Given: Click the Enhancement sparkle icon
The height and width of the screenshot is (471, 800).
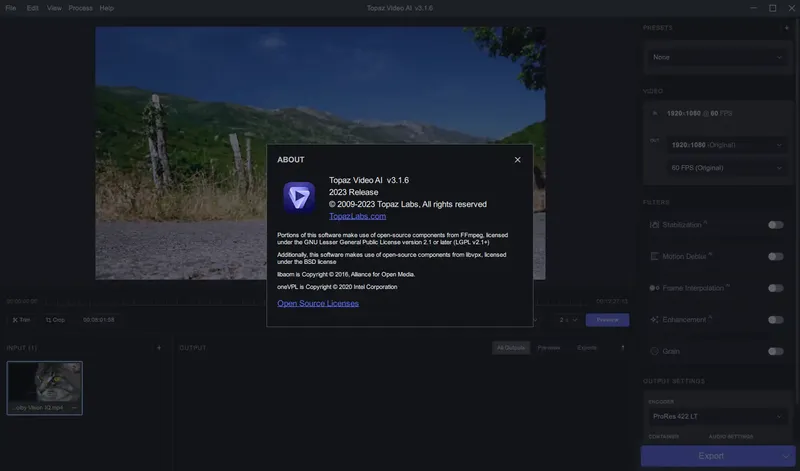Looking at the screenshot, I should (654, 319).
